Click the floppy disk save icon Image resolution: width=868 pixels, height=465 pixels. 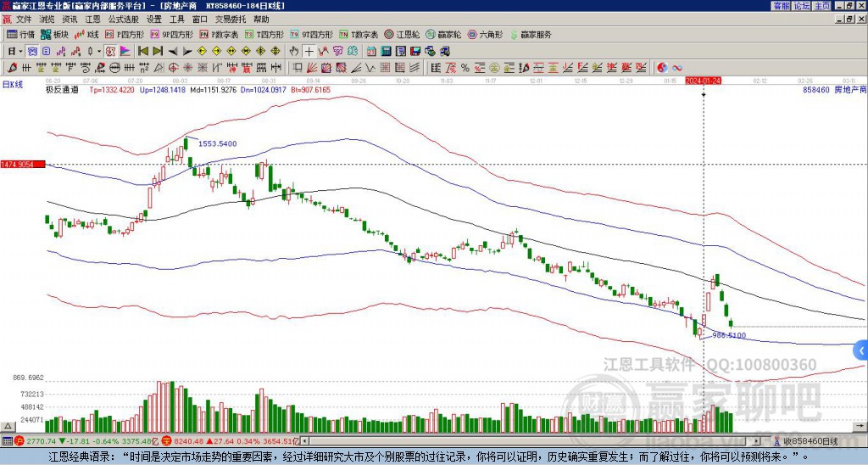[415, 52]
